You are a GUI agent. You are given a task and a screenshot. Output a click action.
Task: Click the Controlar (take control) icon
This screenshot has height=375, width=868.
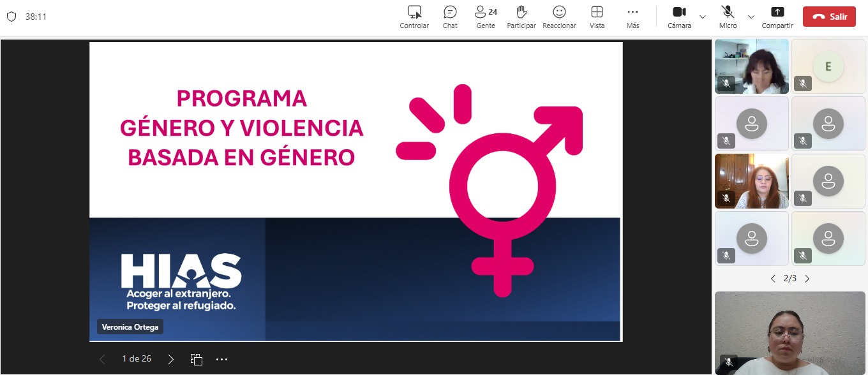414,13
